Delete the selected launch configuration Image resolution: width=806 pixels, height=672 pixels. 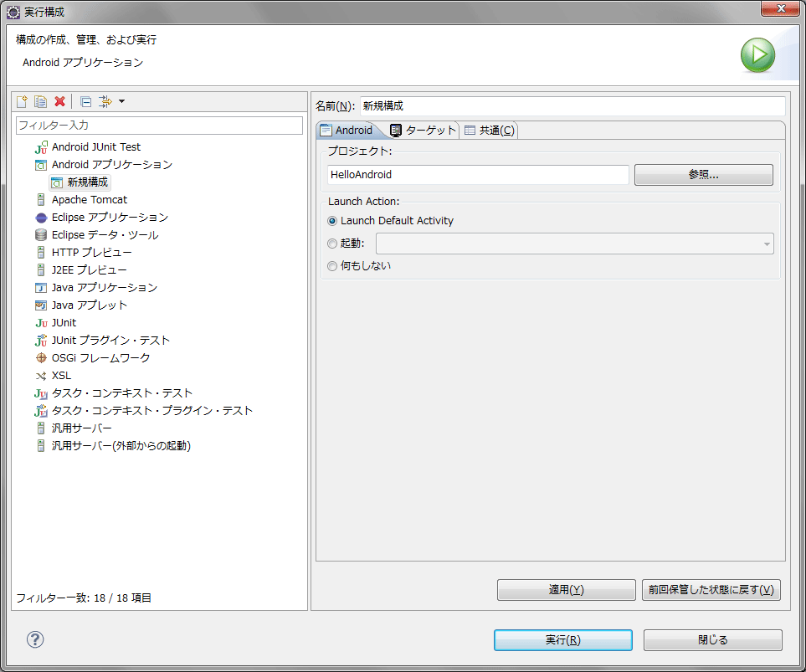click(x=59, y=101)
